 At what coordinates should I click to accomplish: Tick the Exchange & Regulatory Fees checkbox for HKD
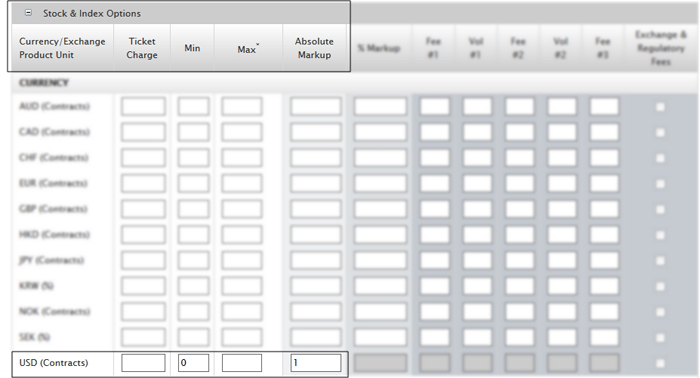pos(660,235)
